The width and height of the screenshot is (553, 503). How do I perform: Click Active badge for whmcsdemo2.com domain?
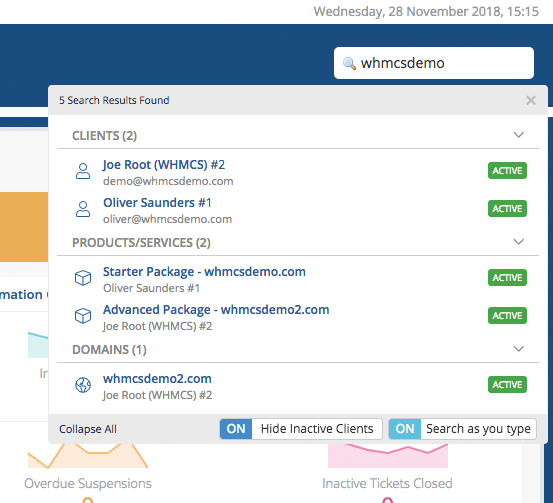pos(507,384)
